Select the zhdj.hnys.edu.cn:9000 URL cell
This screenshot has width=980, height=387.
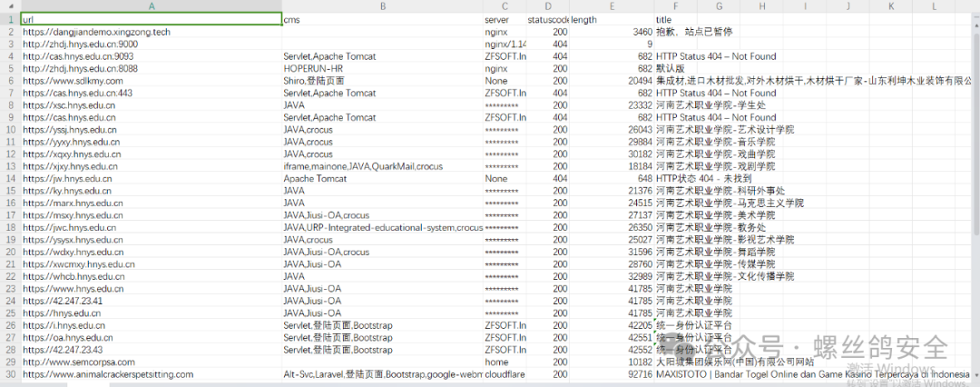coord(152,44)
